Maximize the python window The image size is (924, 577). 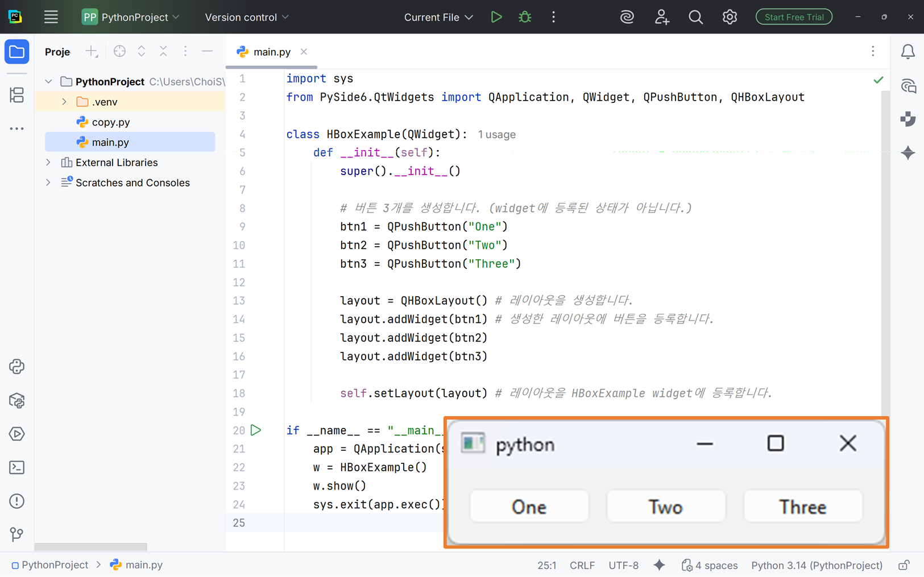776,443
